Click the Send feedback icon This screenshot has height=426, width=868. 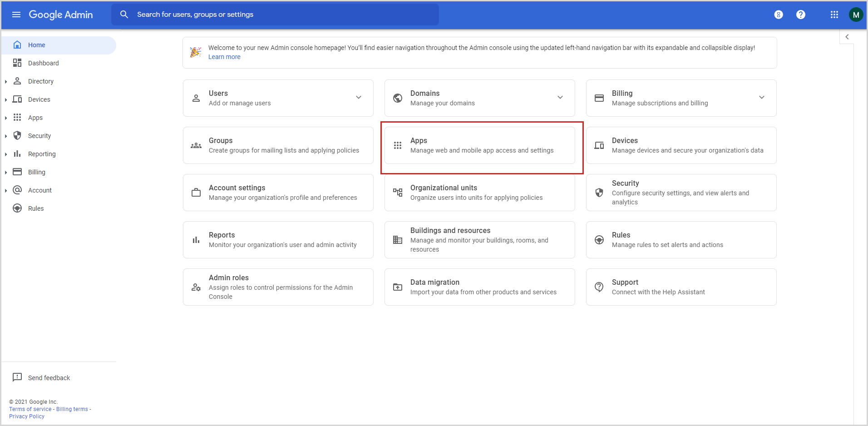click(x=17, y=377)
